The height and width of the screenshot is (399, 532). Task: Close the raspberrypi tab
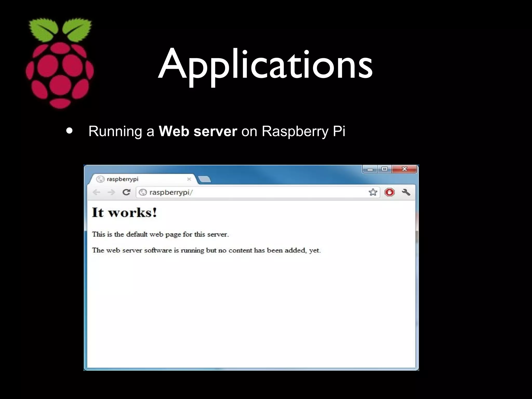click(189, 179)
